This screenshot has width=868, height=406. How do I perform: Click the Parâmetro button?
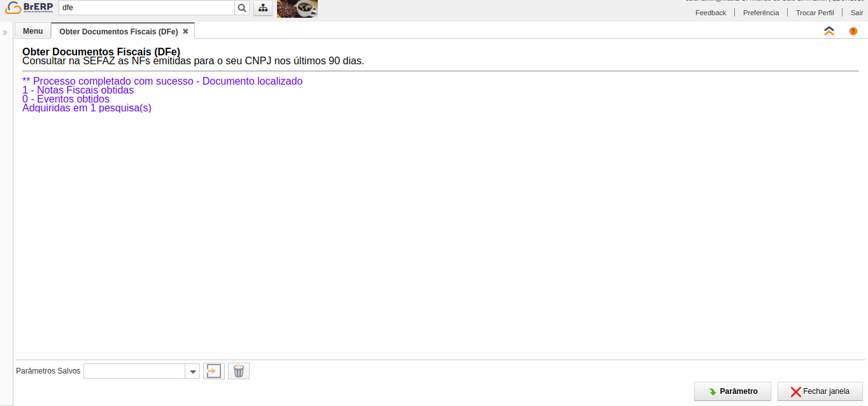(732, 391)
